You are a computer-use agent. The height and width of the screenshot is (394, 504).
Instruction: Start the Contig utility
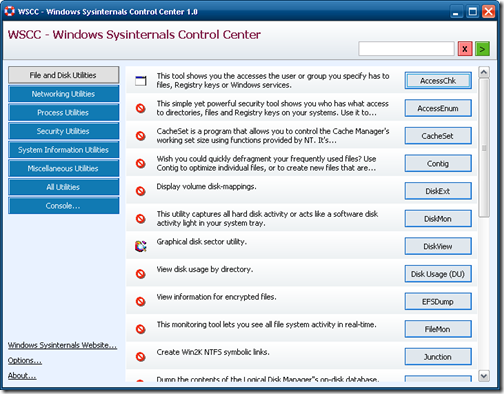tap(438, 164)
